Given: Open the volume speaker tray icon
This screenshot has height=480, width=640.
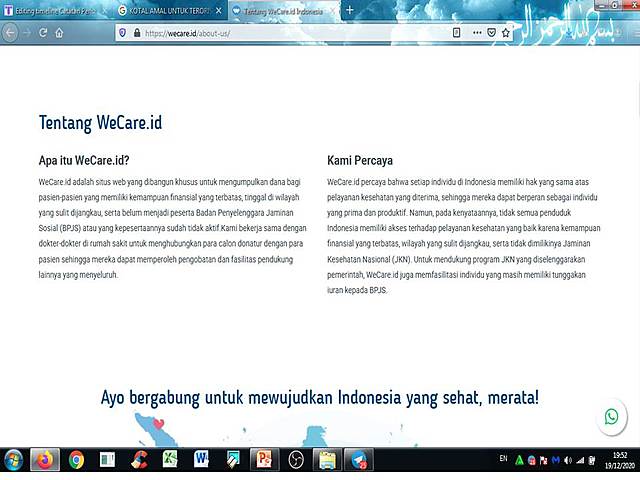Looking at the screenshot, I should [568, 460].
